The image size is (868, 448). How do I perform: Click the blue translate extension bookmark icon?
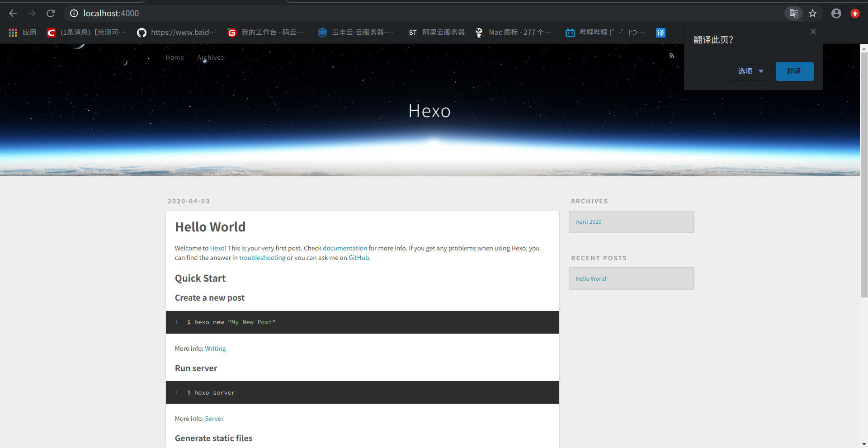660,33
